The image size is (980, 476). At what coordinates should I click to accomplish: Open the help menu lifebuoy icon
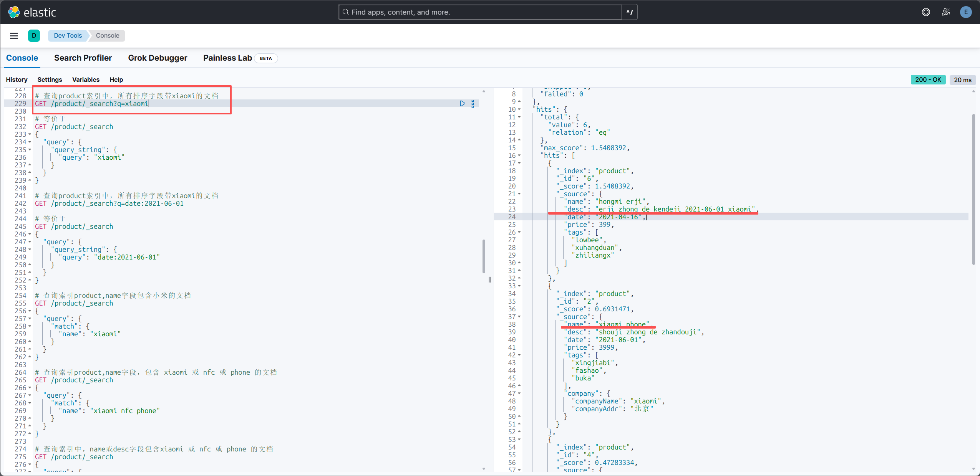[926, 12]
